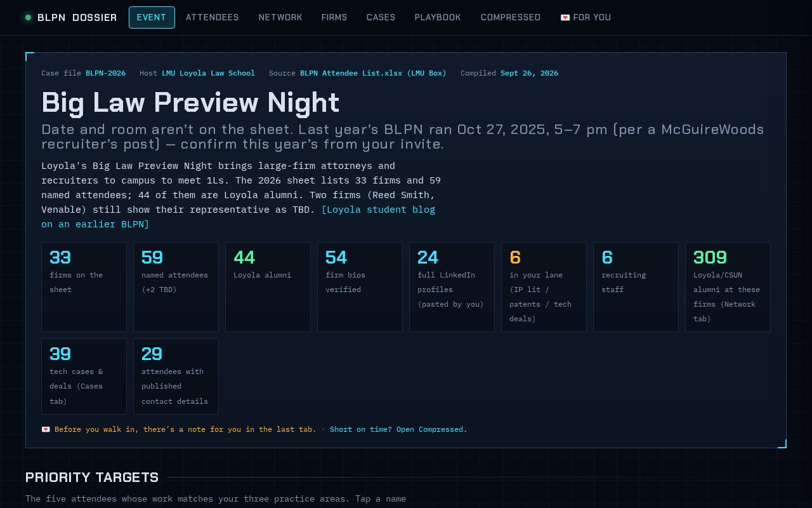Click the 'The five attendees whose work matches' line
Viewport: 812px width, 508px height.
pos(216,498)
